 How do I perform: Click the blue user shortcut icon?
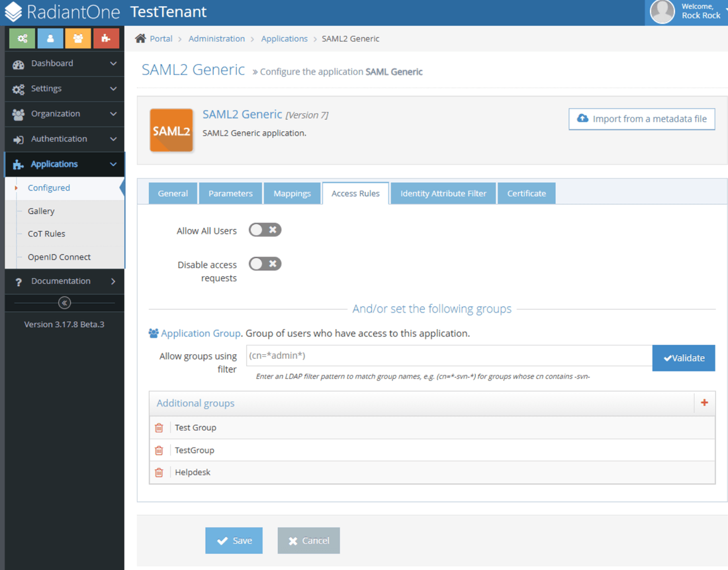coord(50,38)
